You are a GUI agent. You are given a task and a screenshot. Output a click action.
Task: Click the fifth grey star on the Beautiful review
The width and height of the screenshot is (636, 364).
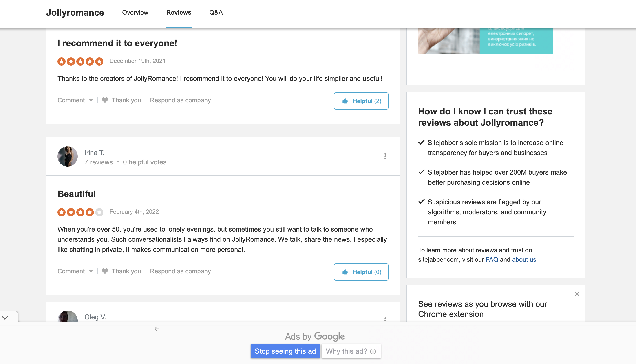[99, 212]
